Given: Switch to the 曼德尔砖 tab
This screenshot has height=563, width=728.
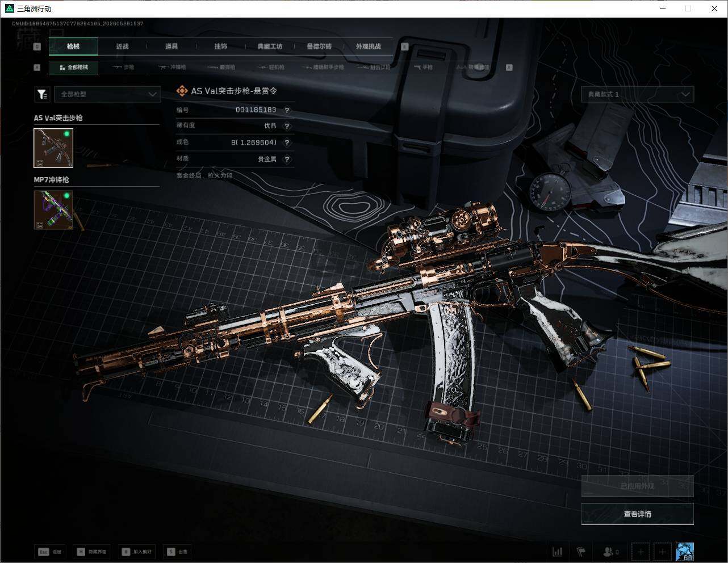Looking at the screenshot, I should coord(319,47).
